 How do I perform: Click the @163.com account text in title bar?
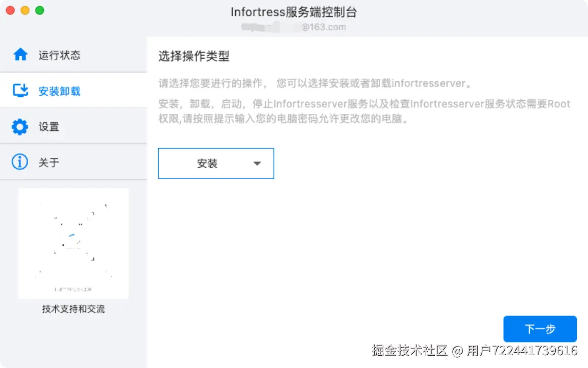(x=293, y=27)
